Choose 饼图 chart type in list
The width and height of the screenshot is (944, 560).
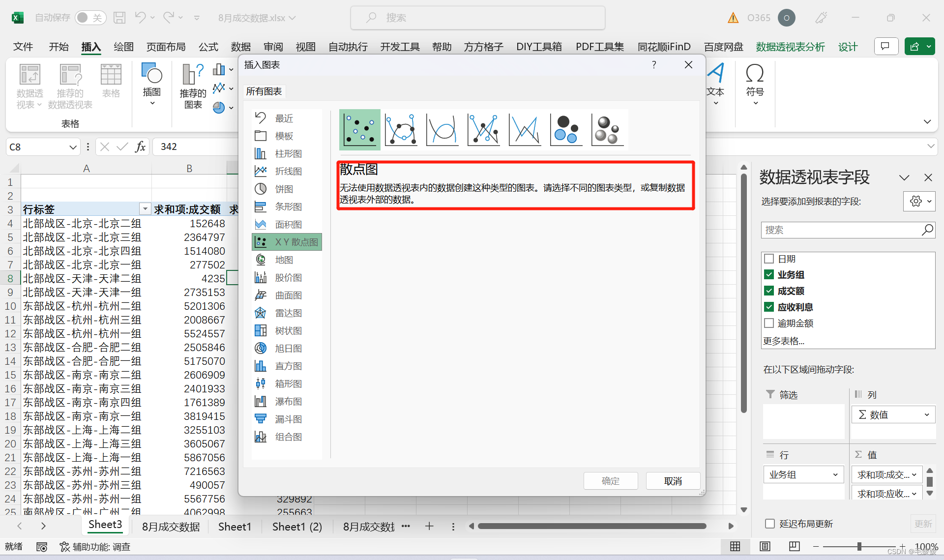(287, 189)
